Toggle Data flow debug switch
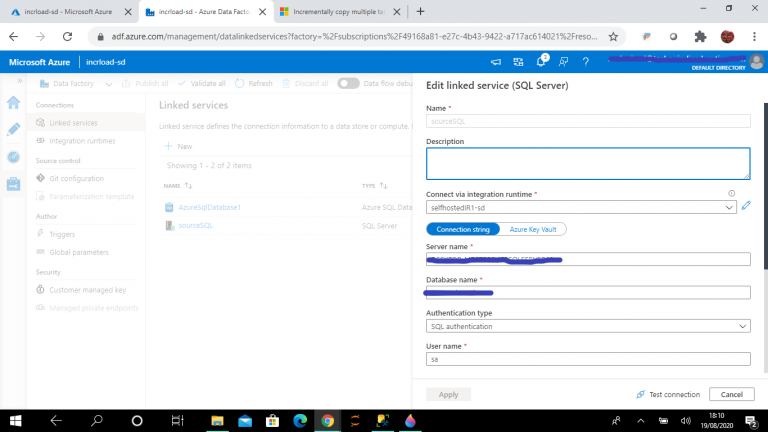The height and width of the screenshot is (432, 768). (348, 83)
